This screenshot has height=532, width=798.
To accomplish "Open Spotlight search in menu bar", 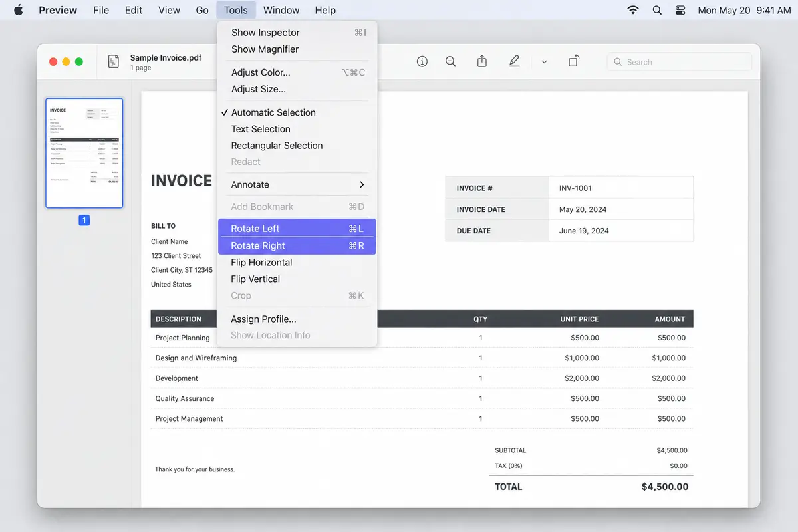I will coord(657,10).
